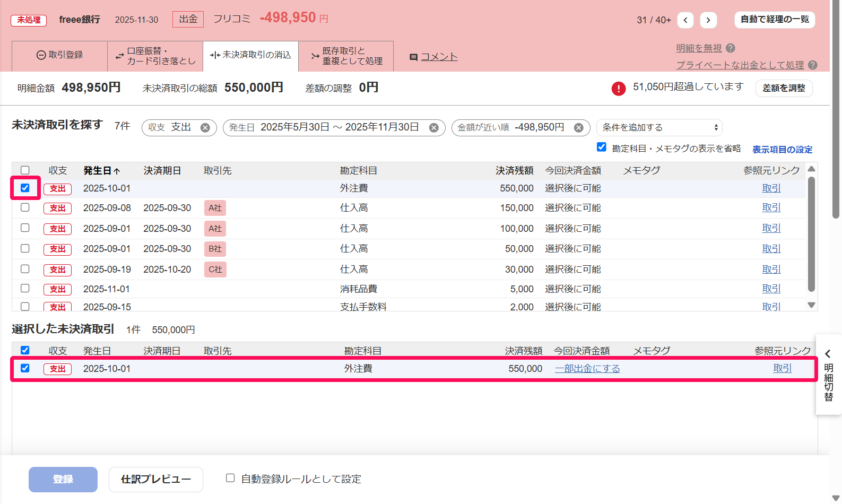Remove the 金額が近い順 filter chip
The width and height of the screenshot is (842, 504).
(x=579, y=128)
